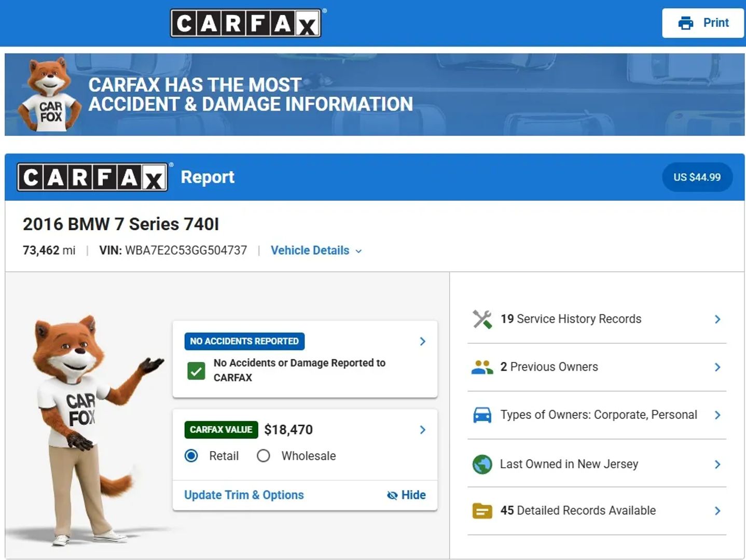Image resolution: width=746 pixels, height=560 pixels.
Task: Click the Vehicle Details chevron arrow
Action: tap(358, 251)
